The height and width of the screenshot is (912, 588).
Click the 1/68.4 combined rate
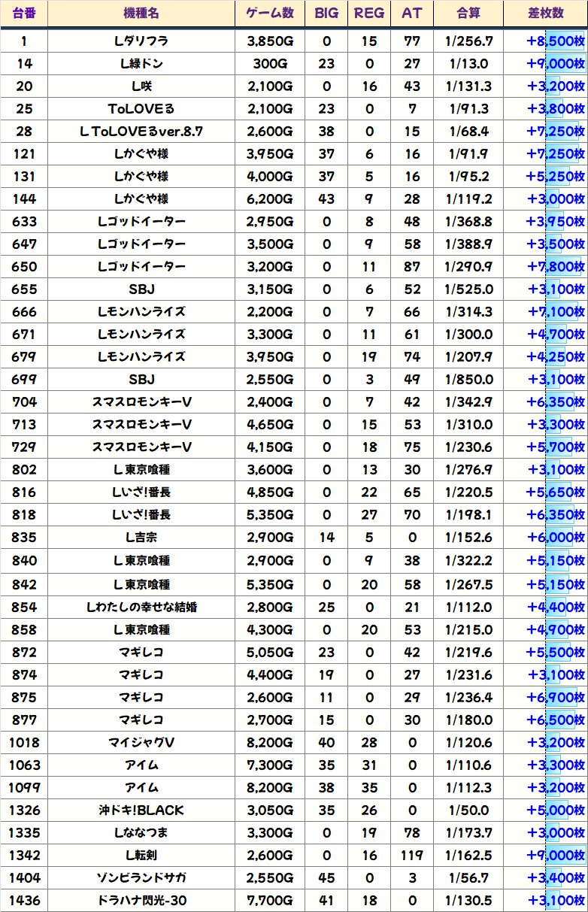click(469, 132)
